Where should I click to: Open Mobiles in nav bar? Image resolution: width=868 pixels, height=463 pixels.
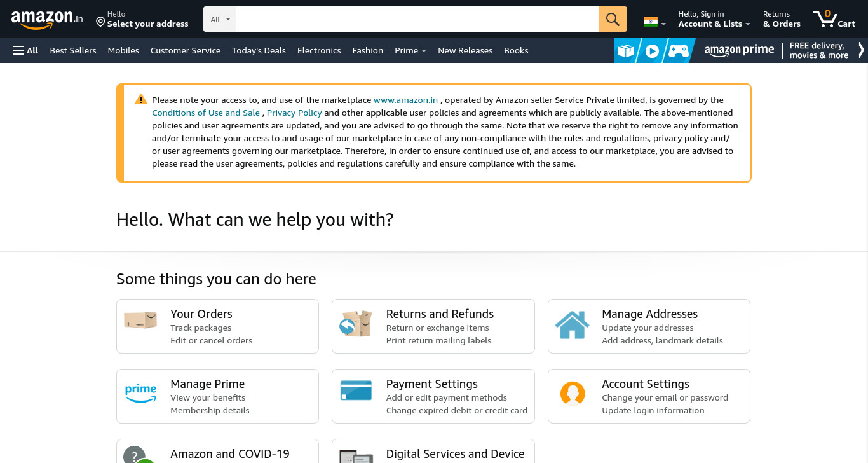pos(123,50)
